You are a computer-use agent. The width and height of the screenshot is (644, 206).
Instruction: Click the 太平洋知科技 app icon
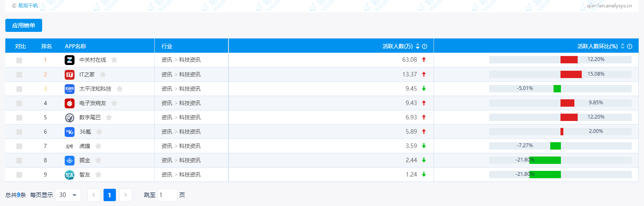click(70, 89)
